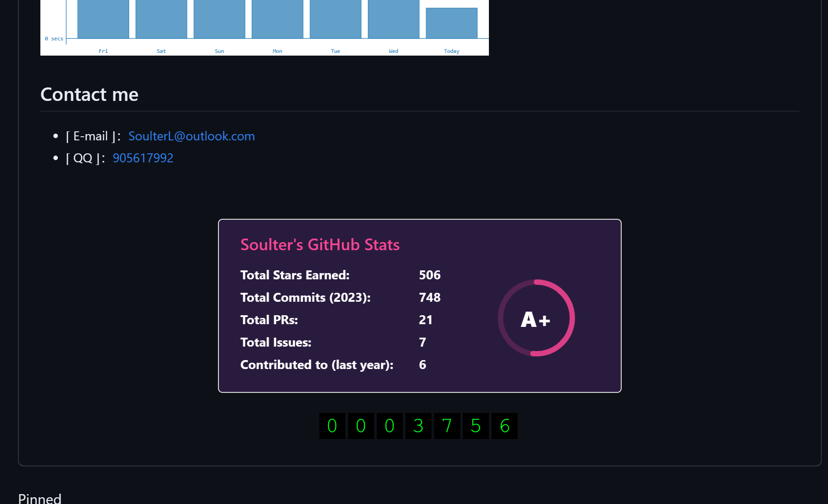Screen dimensions: 828x504
Task: Click the Contact me section heading
Action: pos(89,95)
